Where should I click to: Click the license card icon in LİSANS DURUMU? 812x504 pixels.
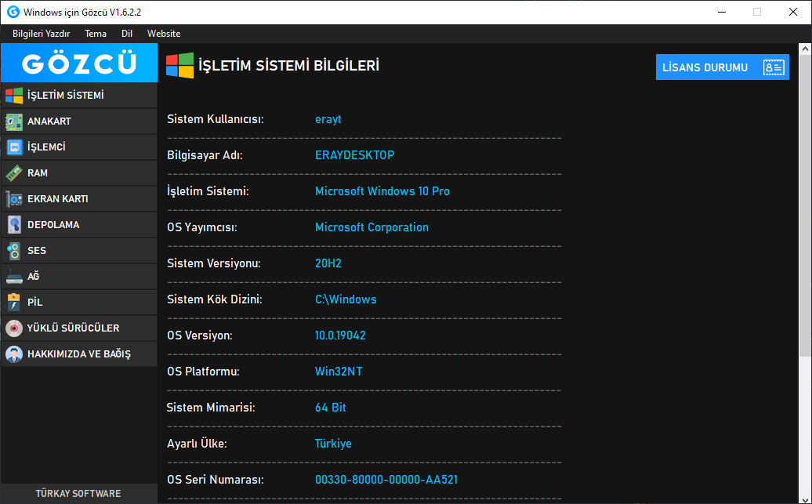pyautogui.click(x=774, y=67)
